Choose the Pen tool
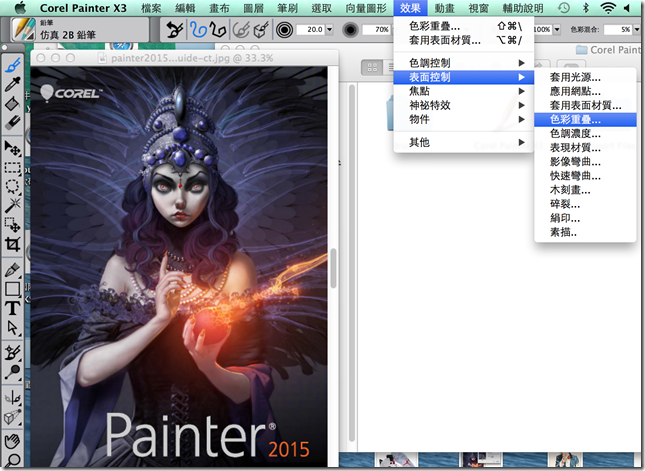Image resolution: width=645 pixels, height=471 pixels. coord(12,269)
